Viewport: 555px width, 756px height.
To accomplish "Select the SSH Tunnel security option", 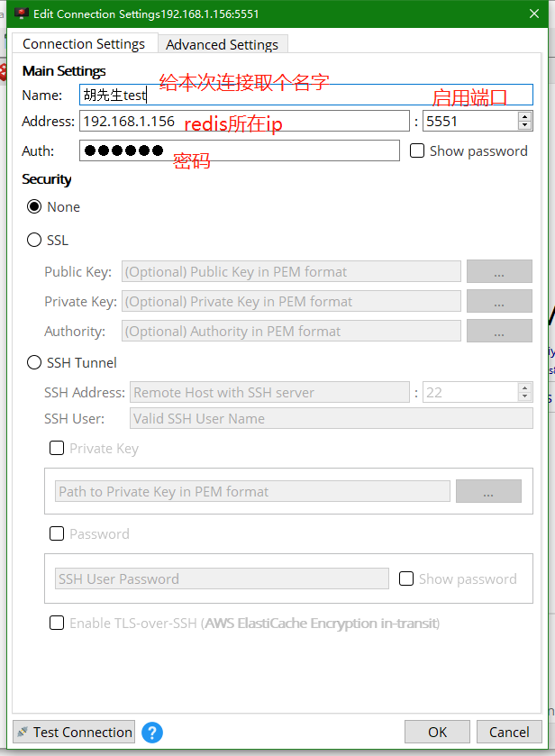I will click(x=34, y=362).
